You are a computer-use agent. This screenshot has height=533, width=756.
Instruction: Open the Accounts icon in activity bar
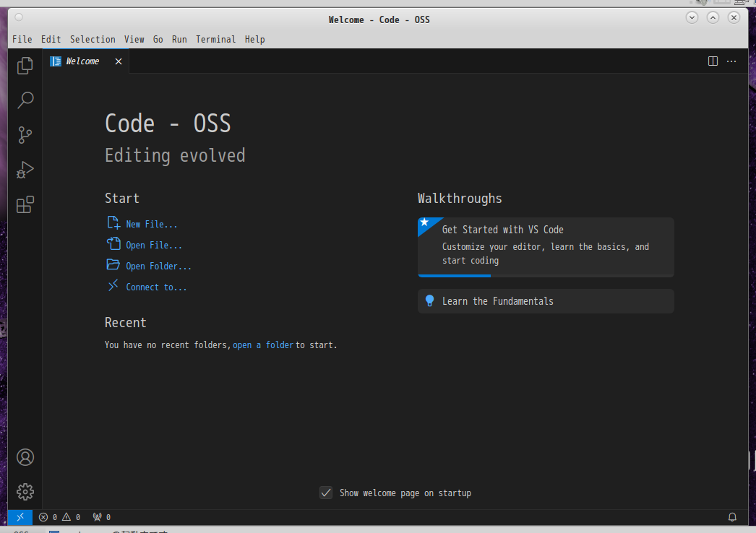click(x=25, y=457)
